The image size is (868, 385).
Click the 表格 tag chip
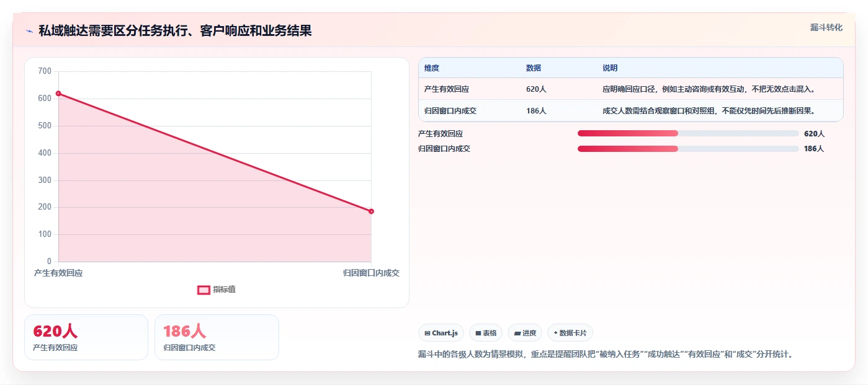(x=486, y=333)
